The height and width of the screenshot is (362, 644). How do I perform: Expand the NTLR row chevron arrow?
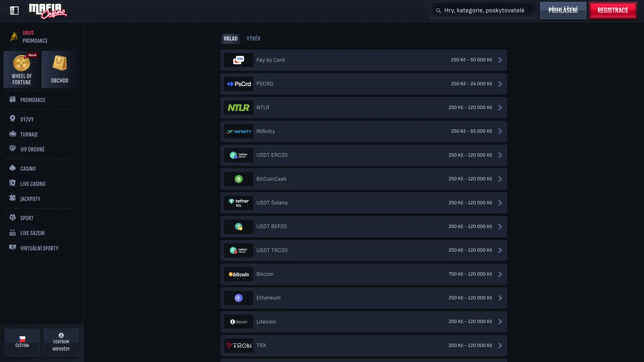(500, 108)
